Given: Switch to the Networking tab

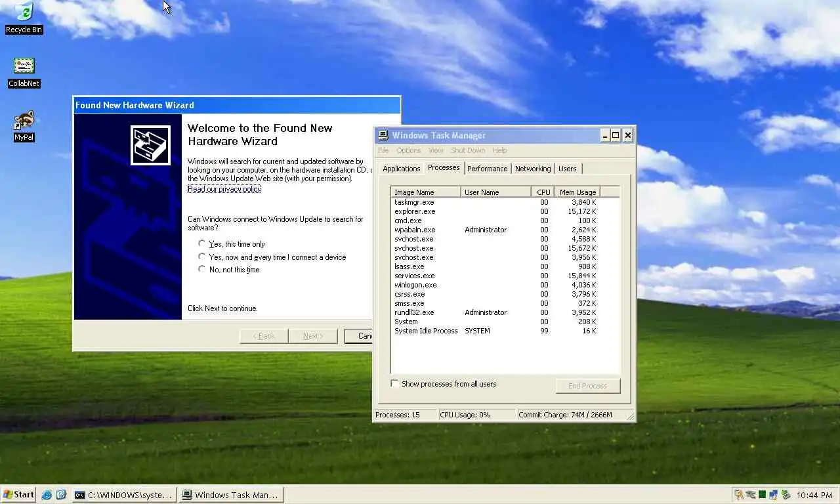Looking at the screenshot, I should [x=533, y=169].
